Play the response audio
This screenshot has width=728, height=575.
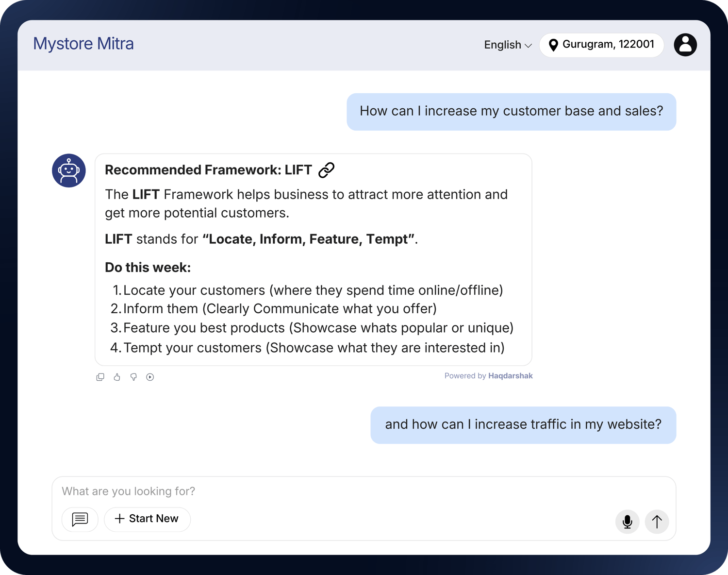[x=150, y=377]
